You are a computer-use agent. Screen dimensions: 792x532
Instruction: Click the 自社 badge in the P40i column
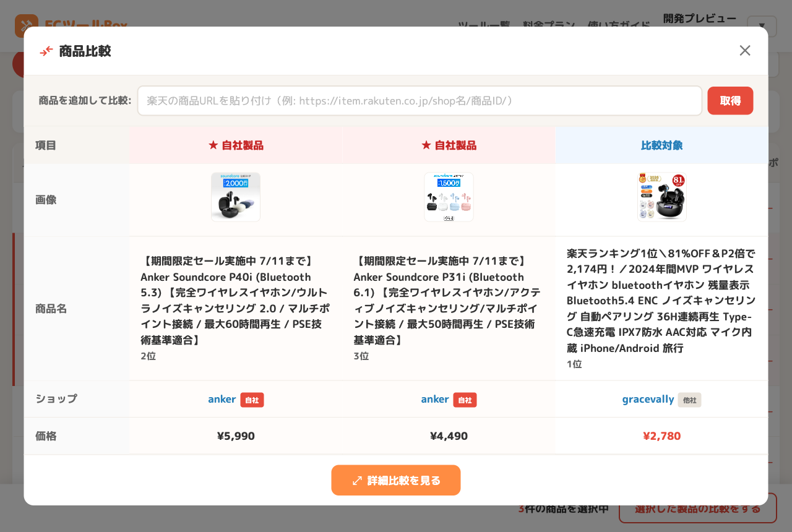(252, 400)
